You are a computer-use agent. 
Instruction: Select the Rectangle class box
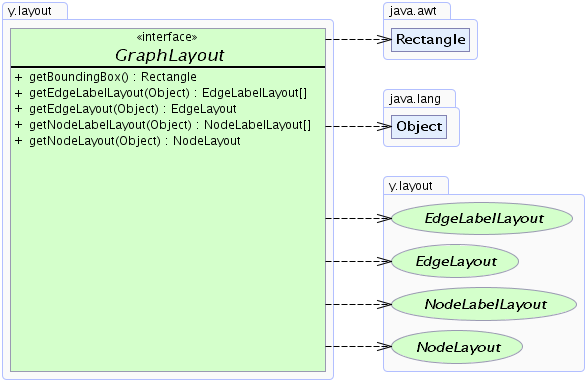(x=430, y=40)
